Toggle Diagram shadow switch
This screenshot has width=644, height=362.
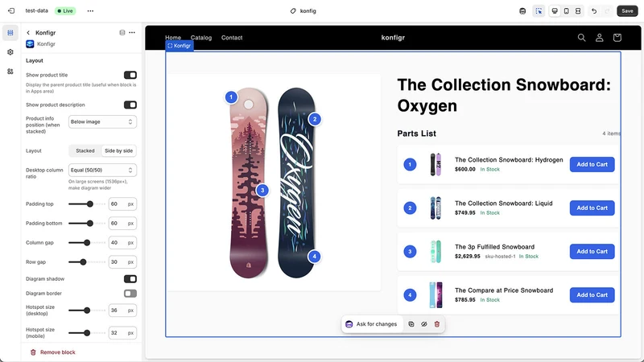(x=130, y=279)
